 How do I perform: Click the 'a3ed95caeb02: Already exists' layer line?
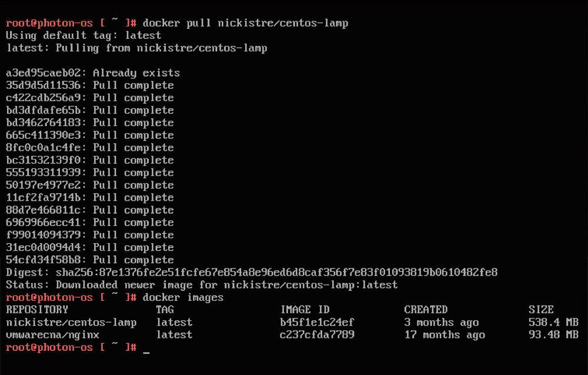pos(93,73)
